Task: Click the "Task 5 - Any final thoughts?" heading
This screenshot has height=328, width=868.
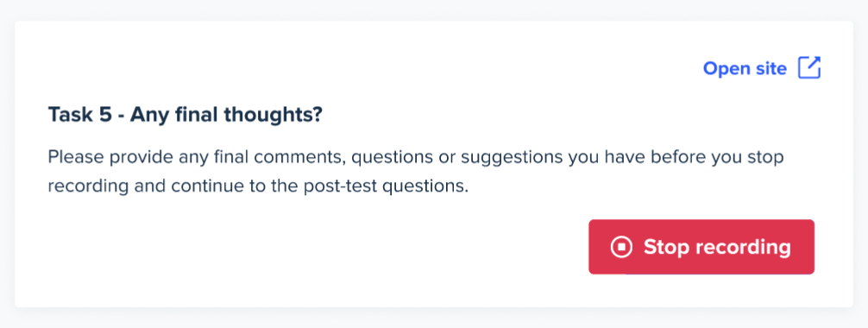Action: coord(186,116)
